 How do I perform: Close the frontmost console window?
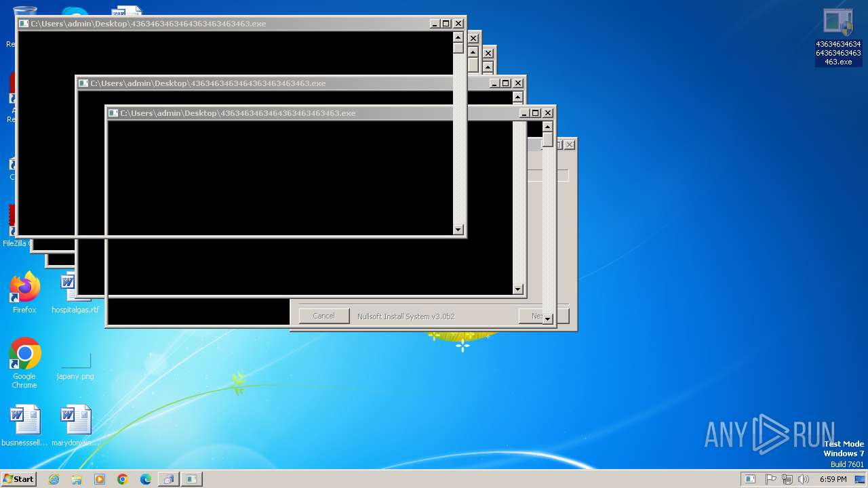548,113
